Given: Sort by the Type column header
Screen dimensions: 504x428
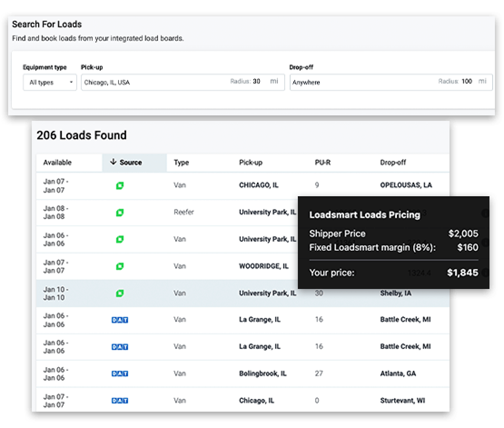Looking at the screenshot, I should click(181, 162).
